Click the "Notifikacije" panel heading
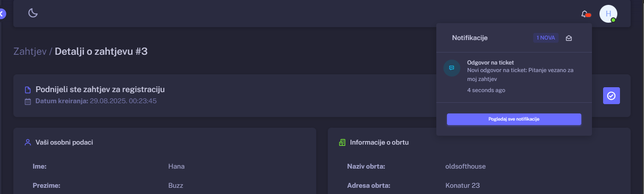The image size is (644, 194). click(470, 38)
